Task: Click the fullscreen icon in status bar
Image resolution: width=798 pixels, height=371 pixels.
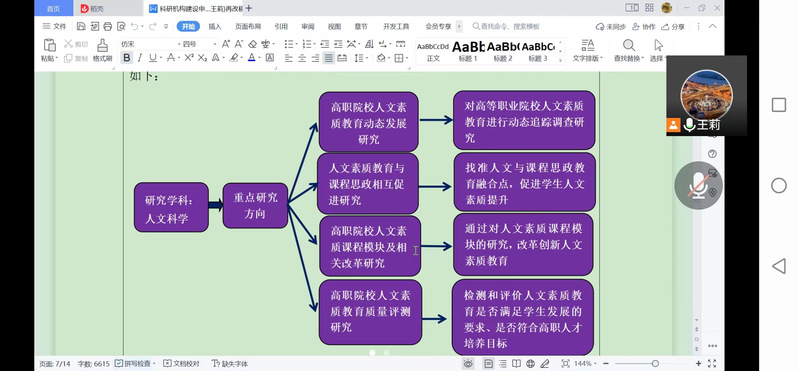Action: (x=712, y=363)
